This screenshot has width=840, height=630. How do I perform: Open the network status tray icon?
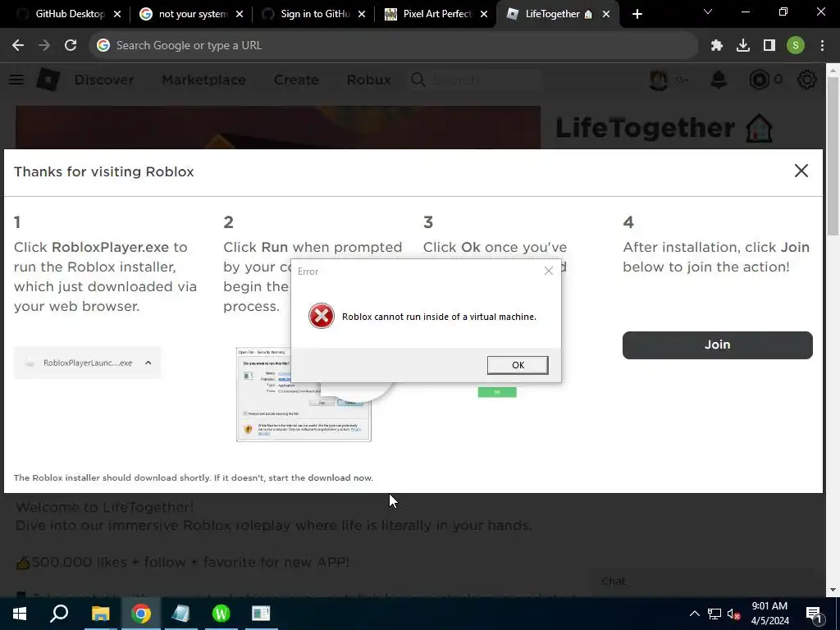(714, 614)
